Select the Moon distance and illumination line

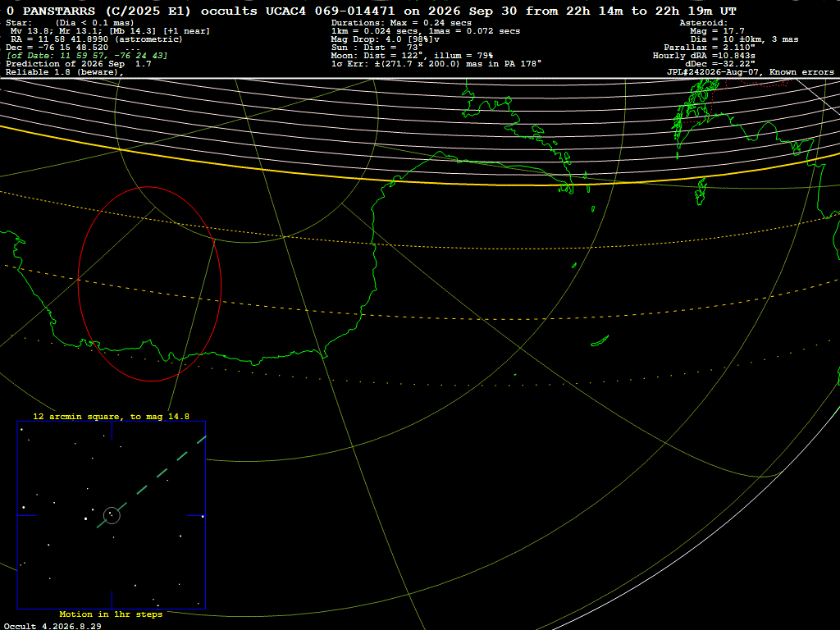(412, 56)
